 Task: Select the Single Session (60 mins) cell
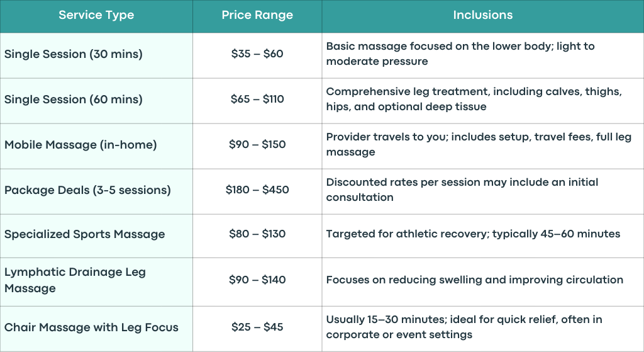[96, 101]
